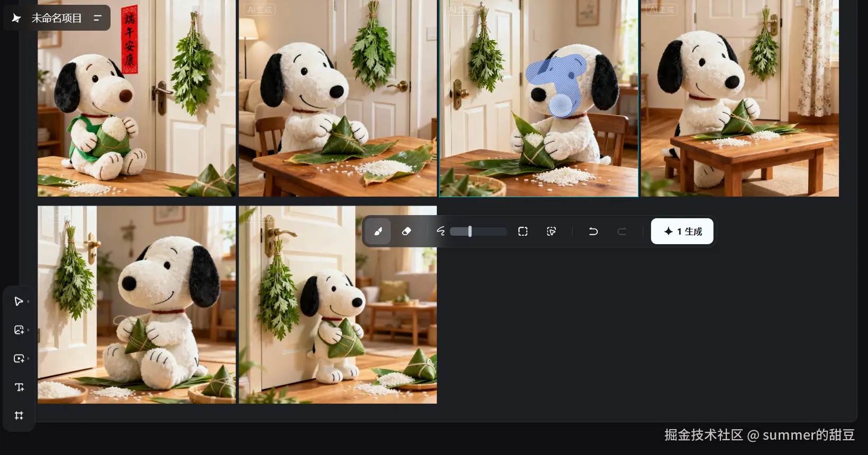Image resolution: width=868 pixels, height=455 pixels.
Task: Select Snoopy image with lamp and sofa
Action: [337, 98]
